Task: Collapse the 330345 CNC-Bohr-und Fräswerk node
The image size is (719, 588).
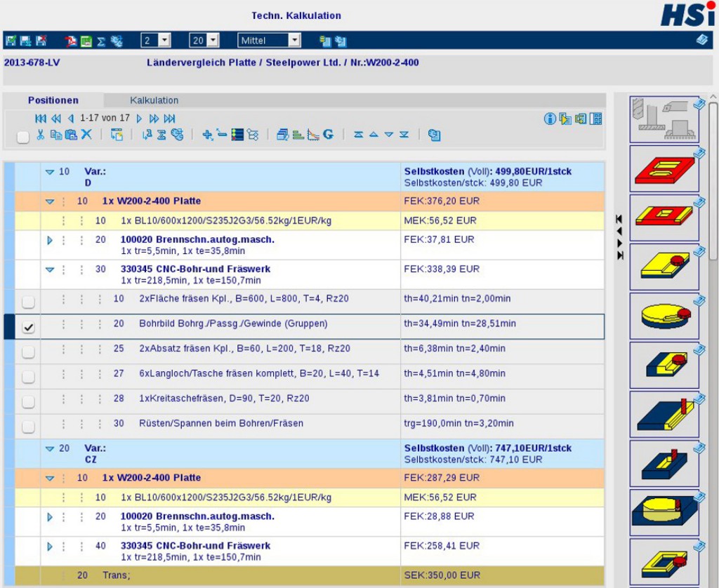Action: click(50, 270)
